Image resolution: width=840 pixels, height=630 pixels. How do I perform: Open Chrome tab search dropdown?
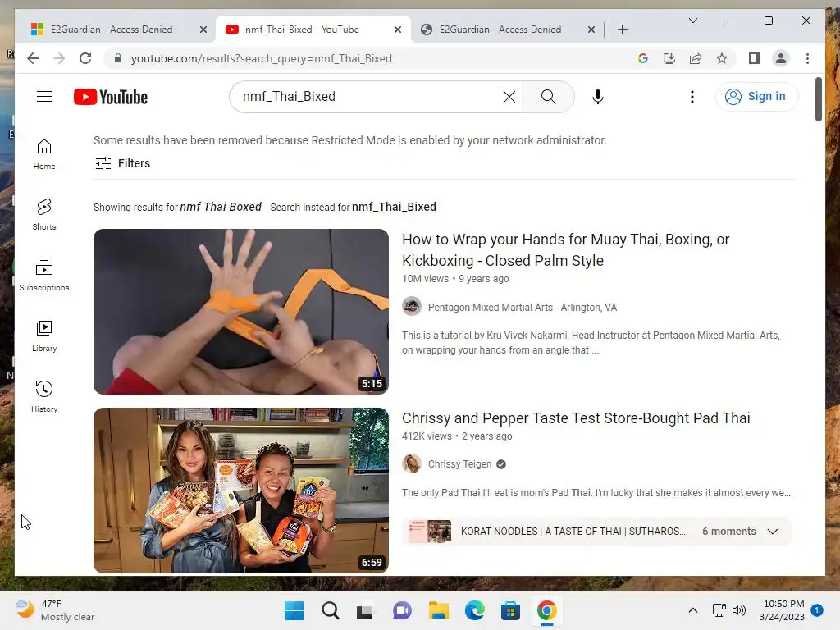(692, 21)
